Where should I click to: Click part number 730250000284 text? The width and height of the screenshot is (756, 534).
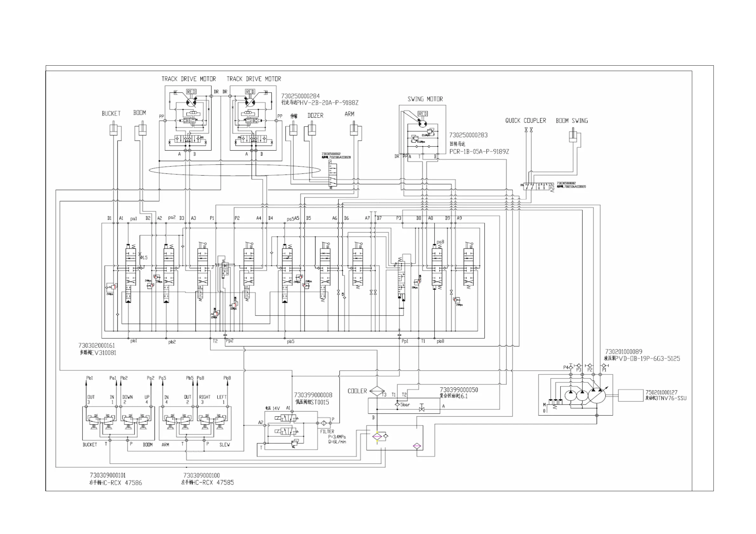[x=300, y=96]
